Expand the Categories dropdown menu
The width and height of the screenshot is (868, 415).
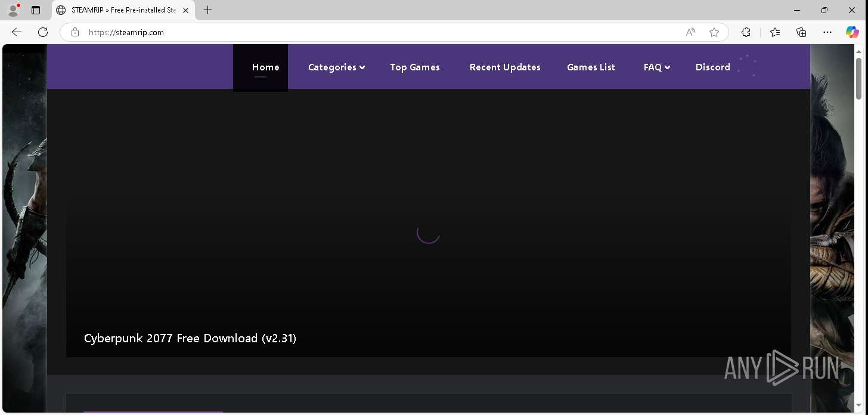click(x=336, y=67)
